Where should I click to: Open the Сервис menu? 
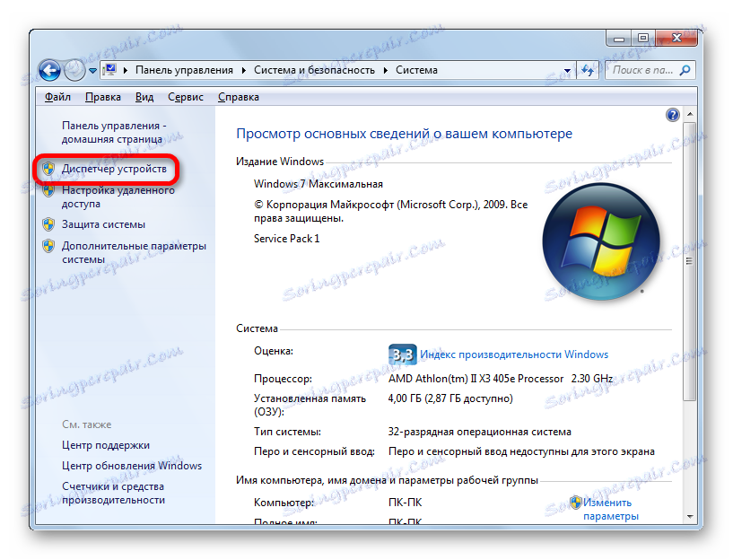pos(186,97)
